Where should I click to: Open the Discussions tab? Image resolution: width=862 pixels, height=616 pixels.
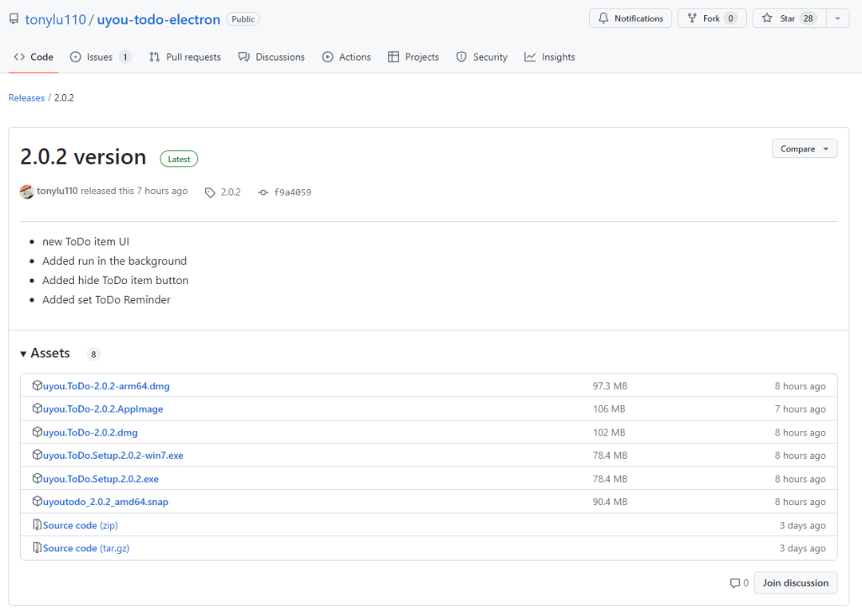pos(271,57)
